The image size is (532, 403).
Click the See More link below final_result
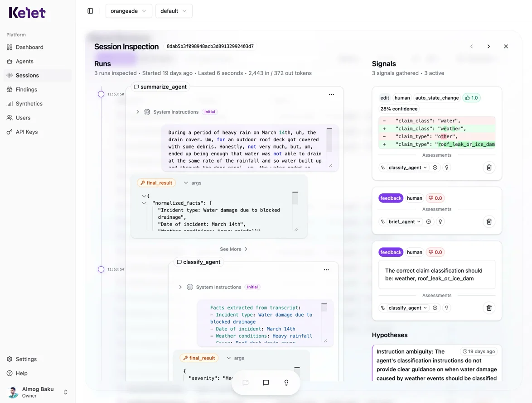(x=233, y=249)
